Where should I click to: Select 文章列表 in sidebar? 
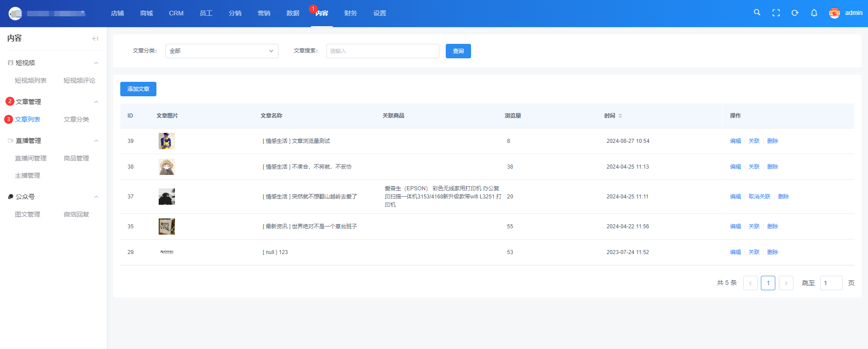click(x=28, y=119)
